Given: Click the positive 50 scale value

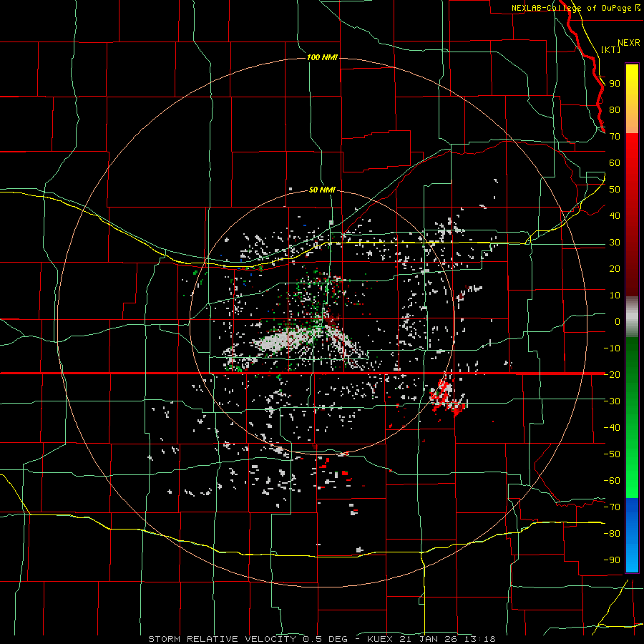Looking at the screenshot, I should (x=615, y=190).
